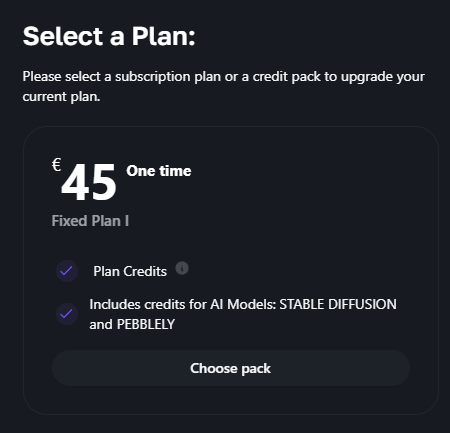Screen dimensions: 450x433
Task: Click the STABLE DIFFUSION model name
Action: click(338, 304)
